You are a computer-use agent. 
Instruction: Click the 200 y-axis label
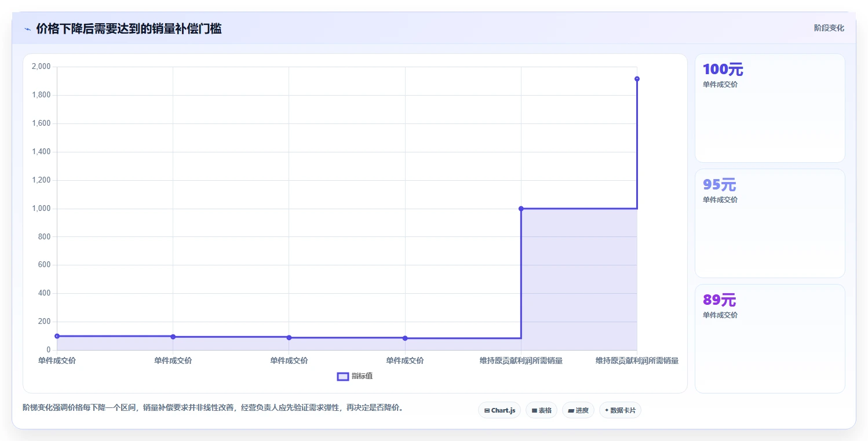tap(45, 322)
